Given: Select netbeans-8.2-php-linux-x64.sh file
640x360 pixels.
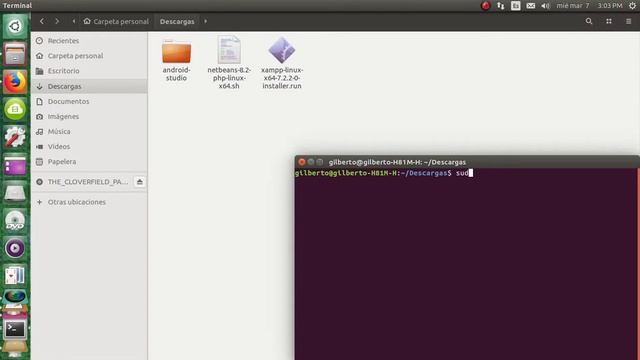Looking at the screenshot, I should (229, 63).
